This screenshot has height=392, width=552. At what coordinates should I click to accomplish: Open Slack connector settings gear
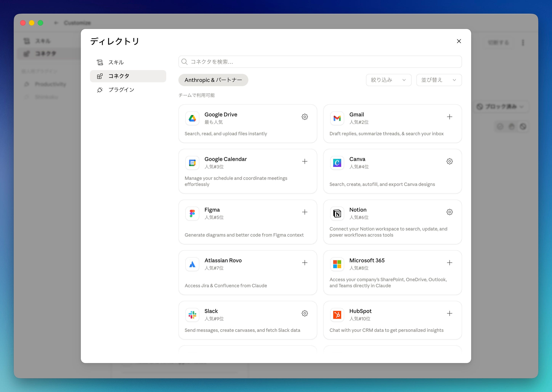click(305, 314)
